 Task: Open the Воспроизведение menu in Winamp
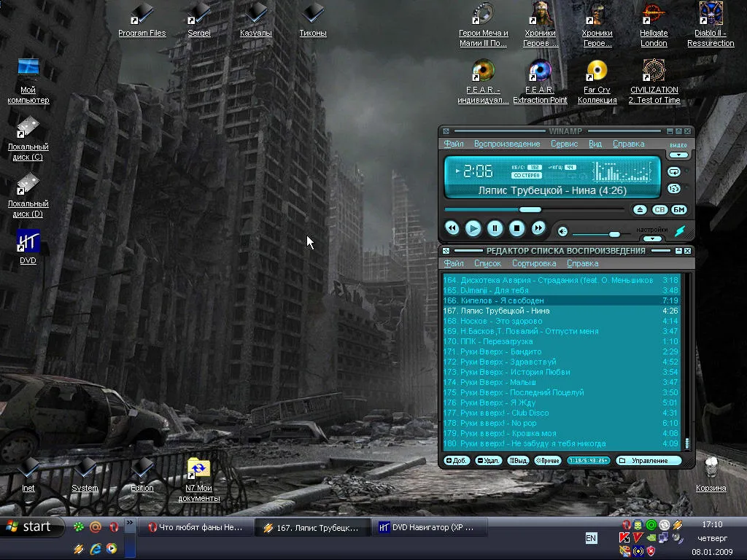coord(507,144)
